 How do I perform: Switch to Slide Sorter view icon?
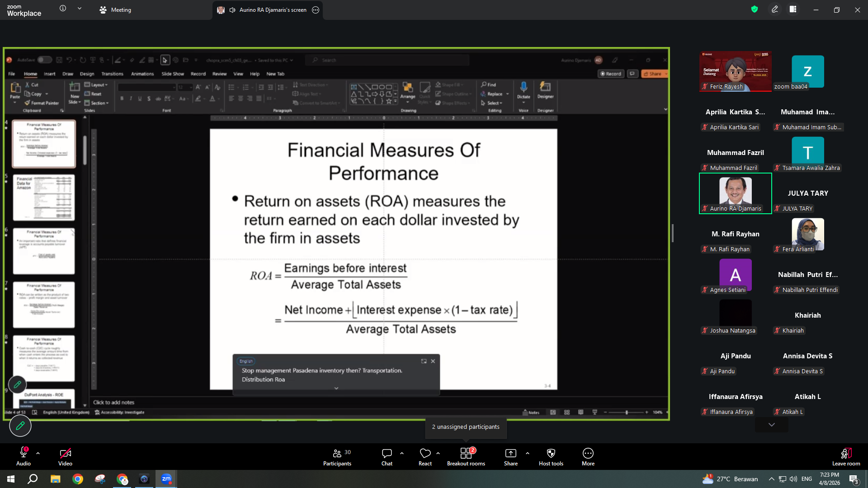pyautogui.click(x=567, y=412)
